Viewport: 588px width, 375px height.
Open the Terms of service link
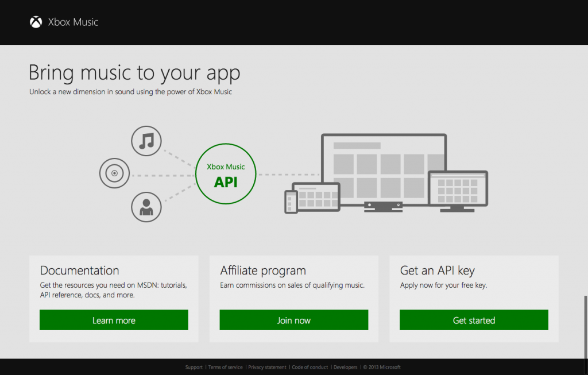[x=225, y=367]
